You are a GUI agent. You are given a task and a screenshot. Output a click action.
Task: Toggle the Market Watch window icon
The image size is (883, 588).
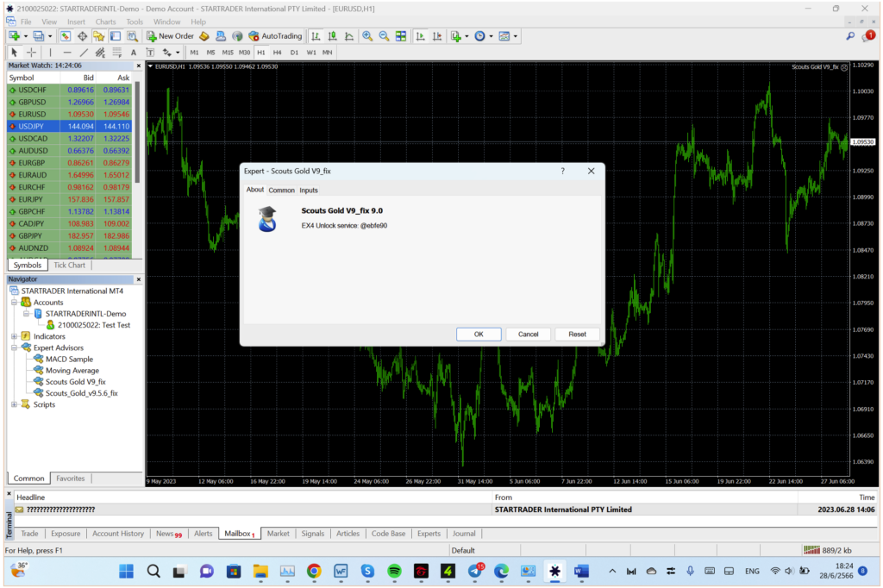pyautogui.click(x=66, y=36)
